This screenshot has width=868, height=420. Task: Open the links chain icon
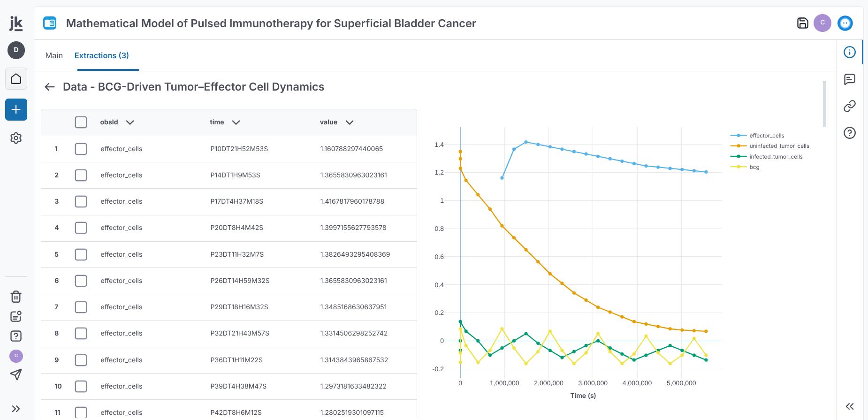click(850, 106)
